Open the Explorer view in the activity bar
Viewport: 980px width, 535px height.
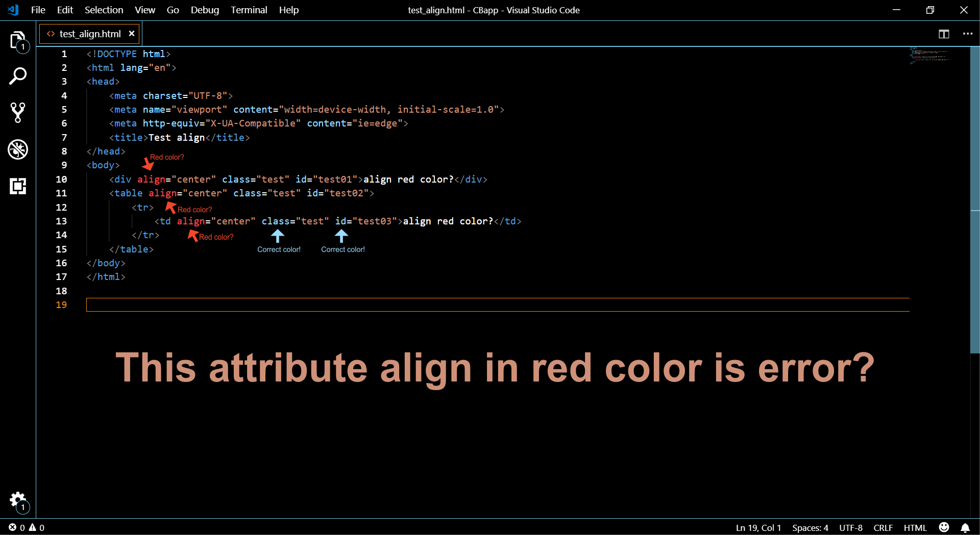[18, 40]
